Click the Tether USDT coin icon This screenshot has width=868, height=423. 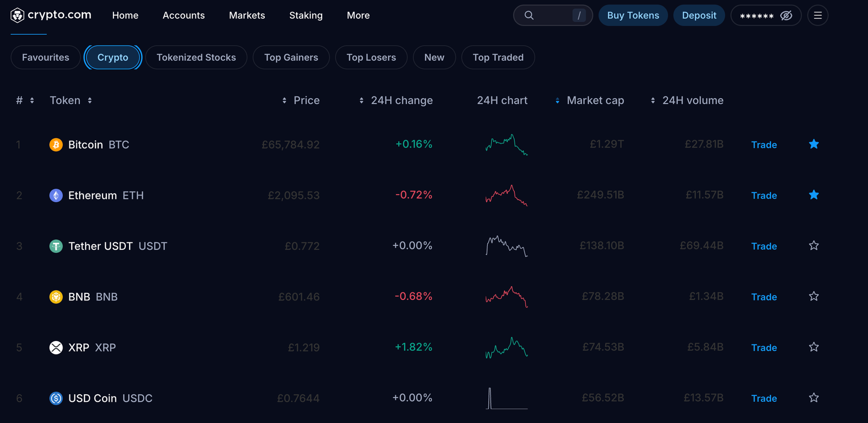click(56, 246)
